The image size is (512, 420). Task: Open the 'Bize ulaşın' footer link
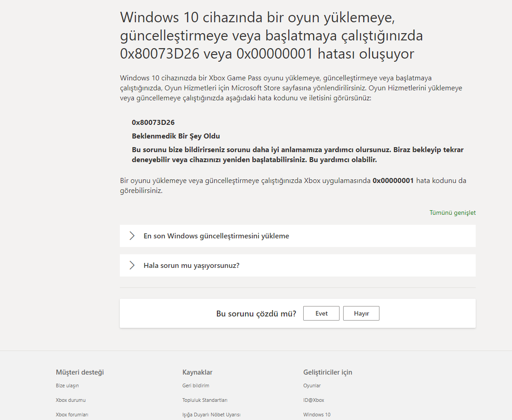[x=67, y=385]
